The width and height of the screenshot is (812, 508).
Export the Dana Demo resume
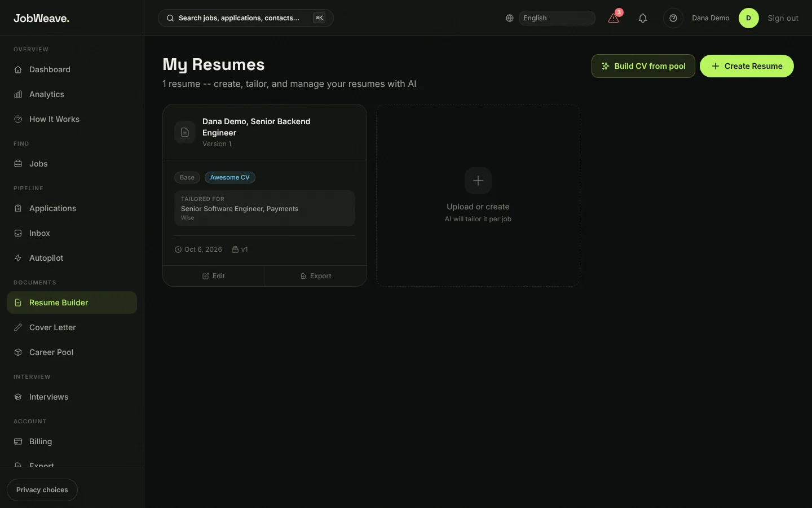coord(316,276)
